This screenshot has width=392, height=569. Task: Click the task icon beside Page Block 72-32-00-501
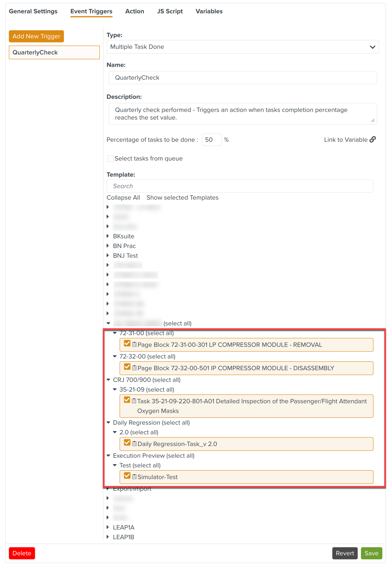coord(134,368)
